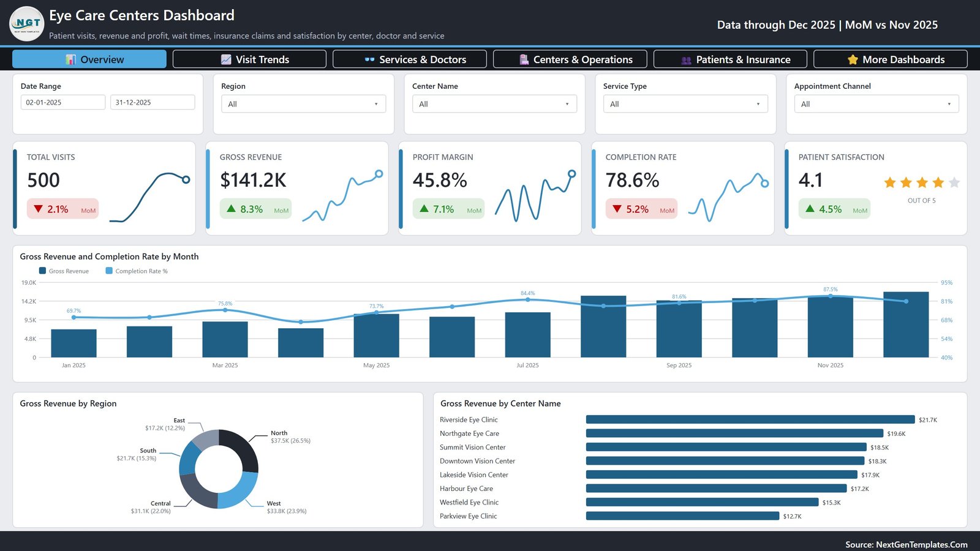
Task: Click the building icon on Centers & Operations
Action: (x=524, y=59)
